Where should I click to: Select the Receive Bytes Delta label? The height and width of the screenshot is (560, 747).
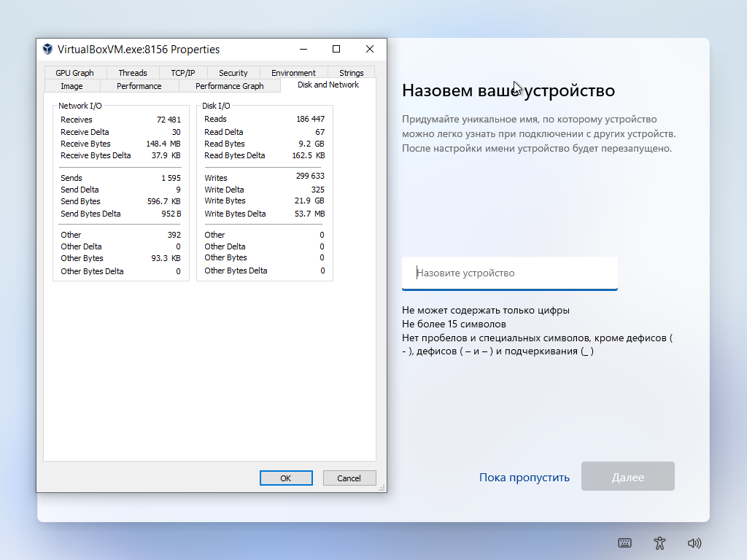[96, 155]
